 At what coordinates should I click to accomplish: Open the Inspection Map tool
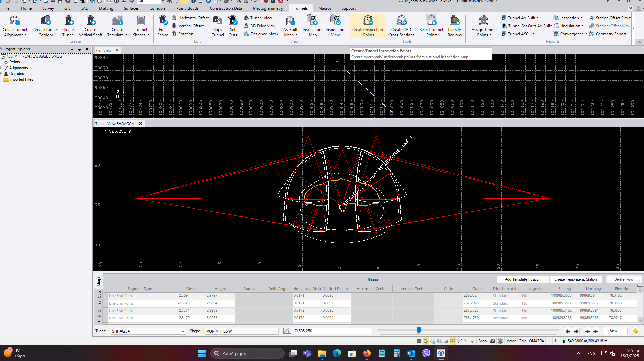coord(312,25)
